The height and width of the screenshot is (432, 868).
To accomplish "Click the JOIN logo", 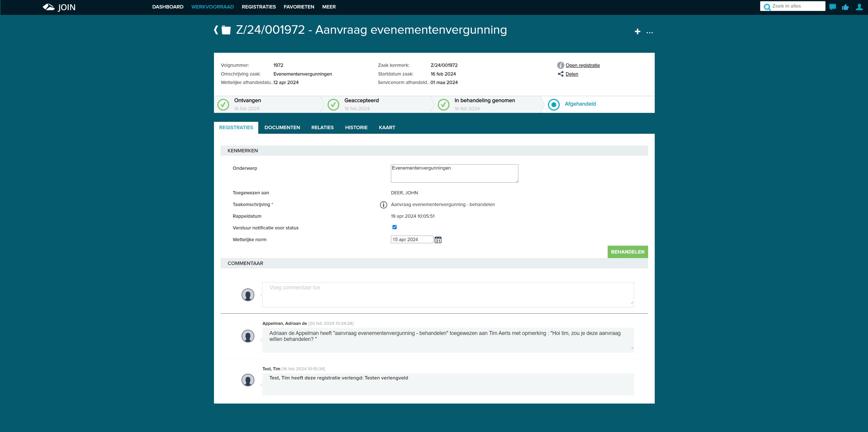I will coord(59,7).
